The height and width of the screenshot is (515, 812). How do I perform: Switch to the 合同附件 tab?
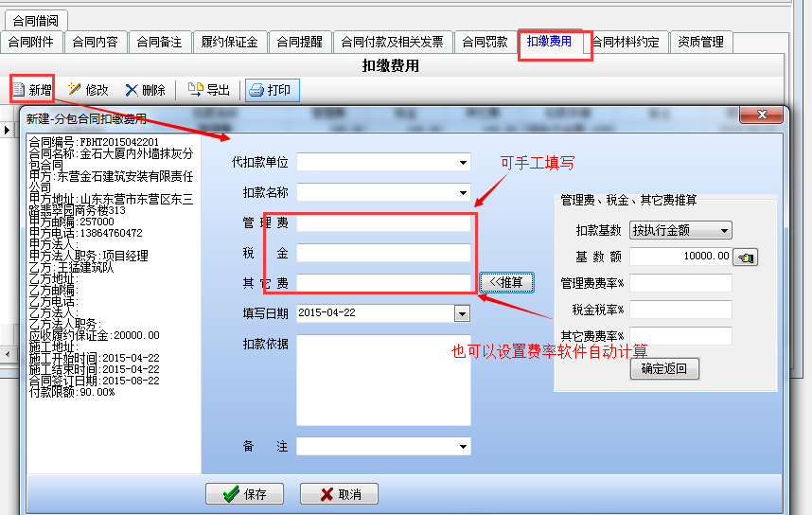click(x=32, y=43)
